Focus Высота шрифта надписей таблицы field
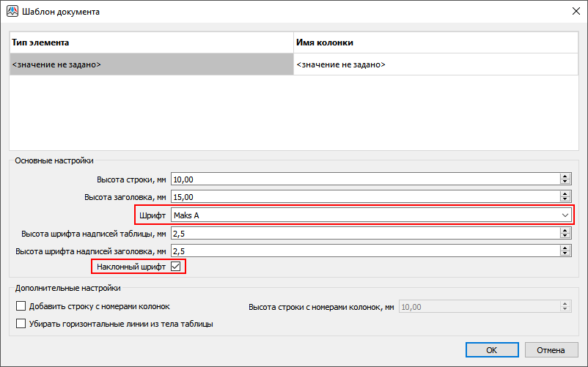This screenshot has width=588, height=367. pyautogui.click(x=363, y=233)
